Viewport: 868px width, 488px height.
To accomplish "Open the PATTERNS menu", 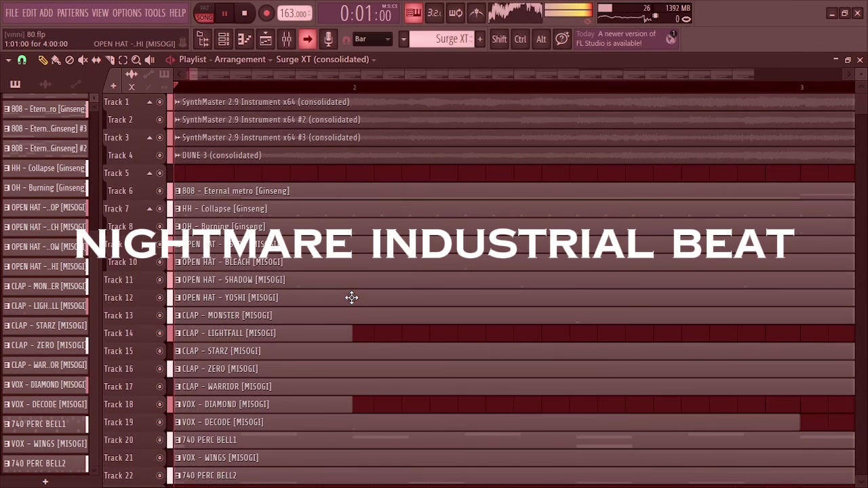I will coord(73,13).
